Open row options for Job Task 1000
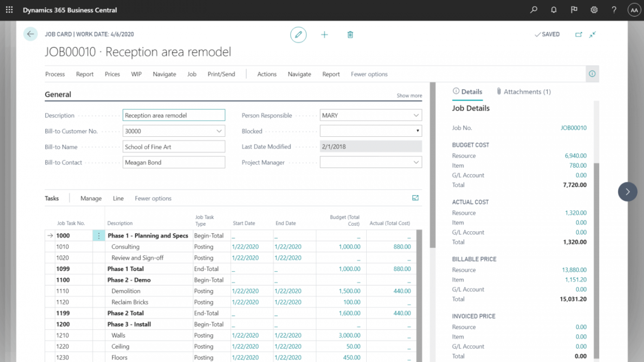 [99, 235]
